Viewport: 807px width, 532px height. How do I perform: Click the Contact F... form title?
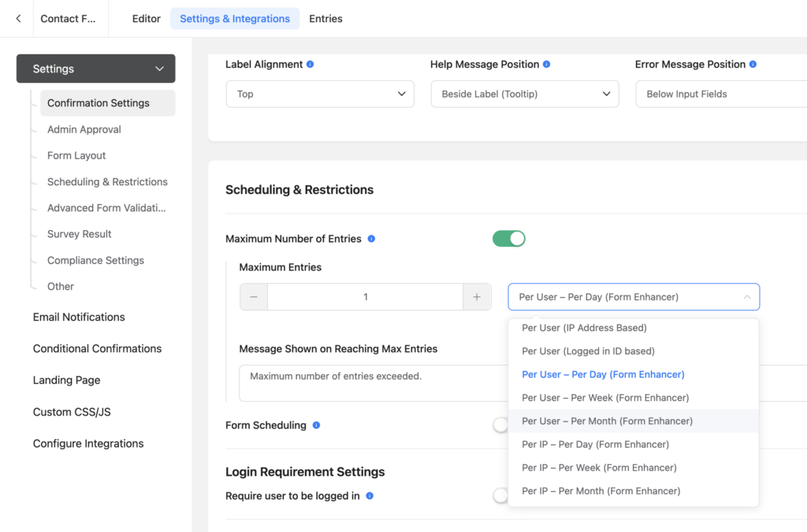[x=68, y=19]
